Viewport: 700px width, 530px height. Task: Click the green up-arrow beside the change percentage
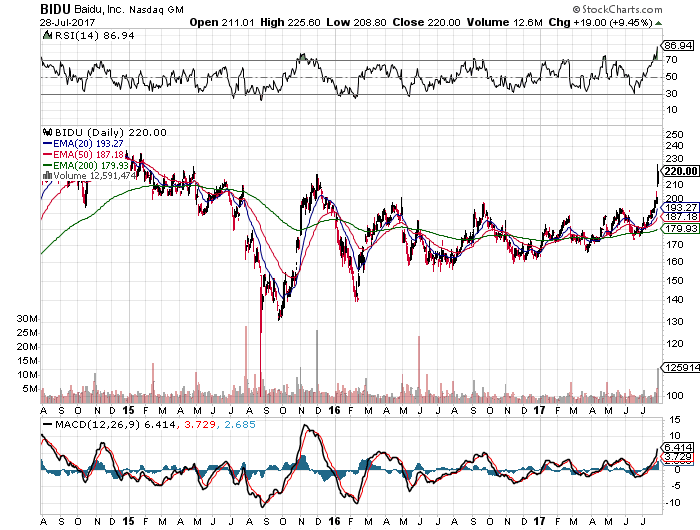658,23
